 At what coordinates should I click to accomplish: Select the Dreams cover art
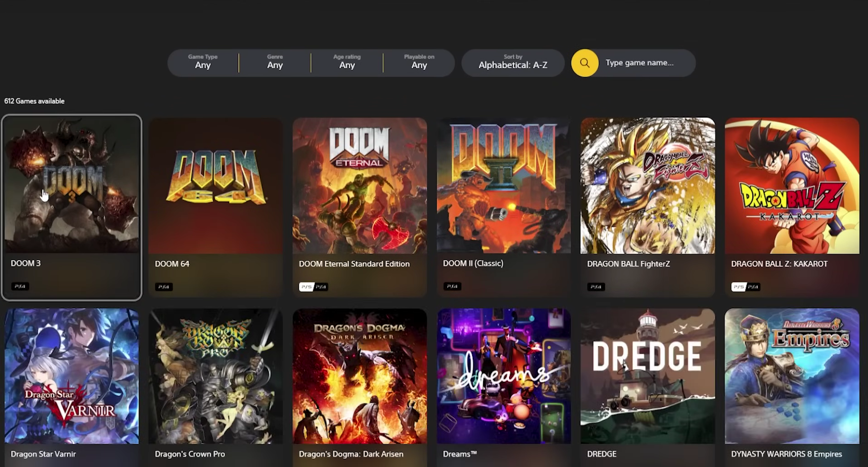(504, 376)
